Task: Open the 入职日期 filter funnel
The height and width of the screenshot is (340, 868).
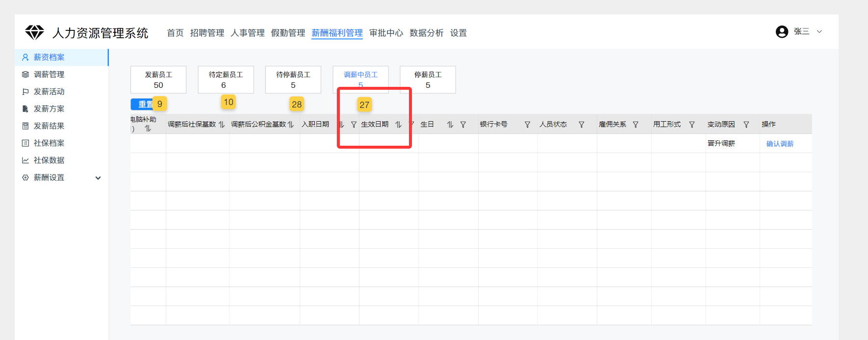Action: [x=354, y=125]
